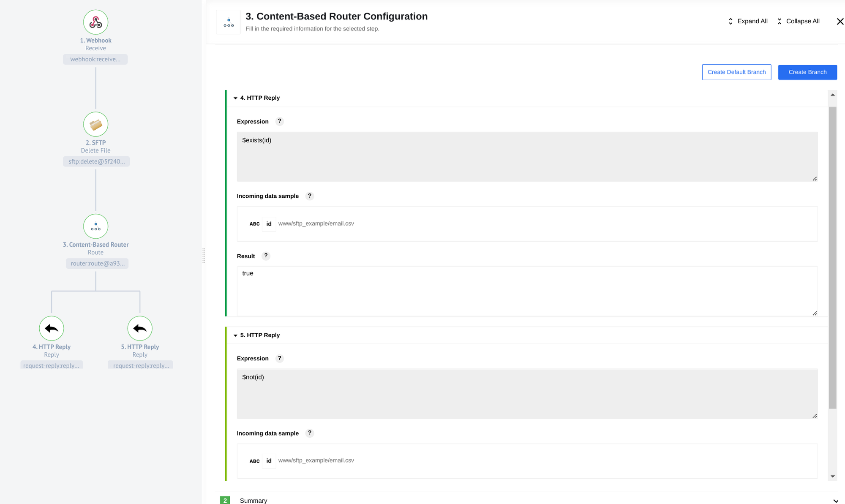The height and width of the screenshot is (504, 845).
Task: Click the SFTP Delete File node icon
Action: click(x=95, y=124)
